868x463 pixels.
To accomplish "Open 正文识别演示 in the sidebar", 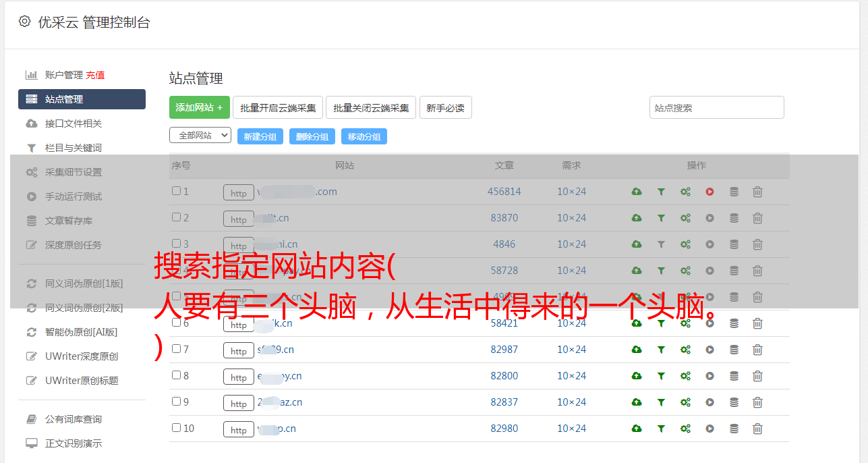I will pos(74,443).
